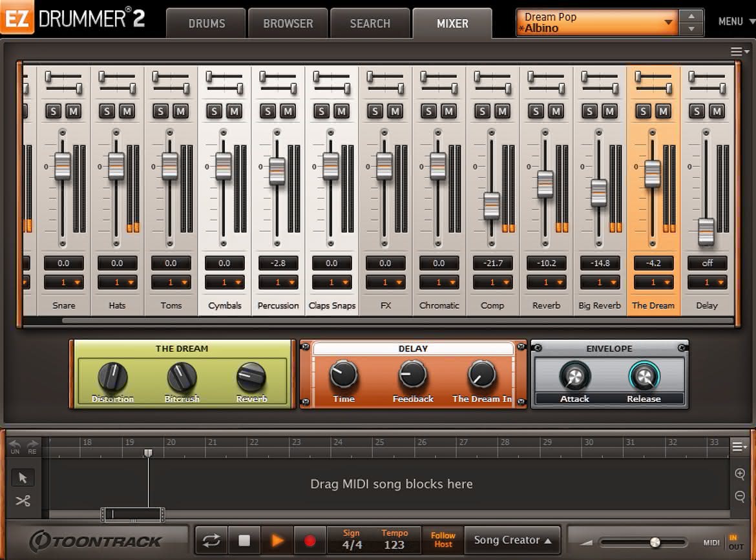Mute the Delay channel
756x560 pixels.
717,112
